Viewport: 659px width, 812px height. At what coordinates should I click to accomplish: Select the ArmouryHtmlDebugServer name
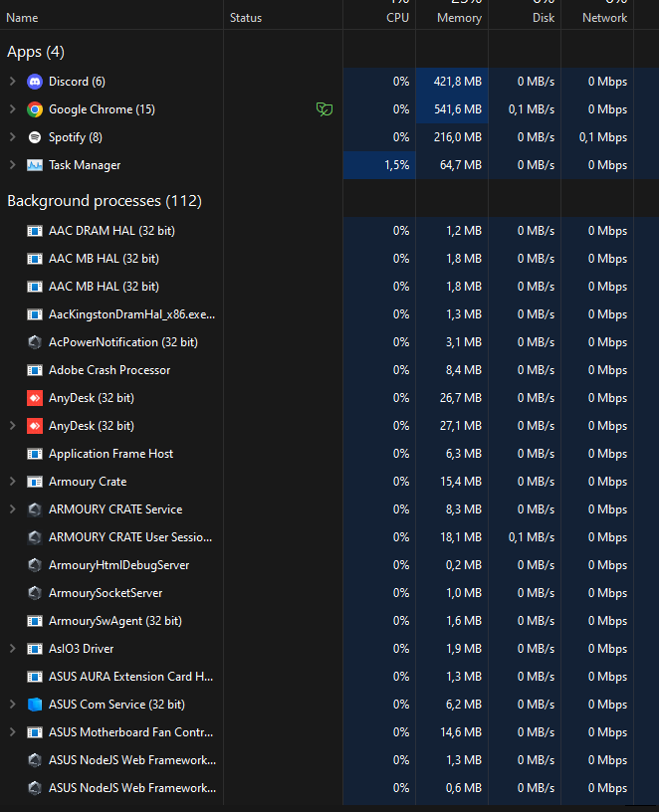[119, 565]
